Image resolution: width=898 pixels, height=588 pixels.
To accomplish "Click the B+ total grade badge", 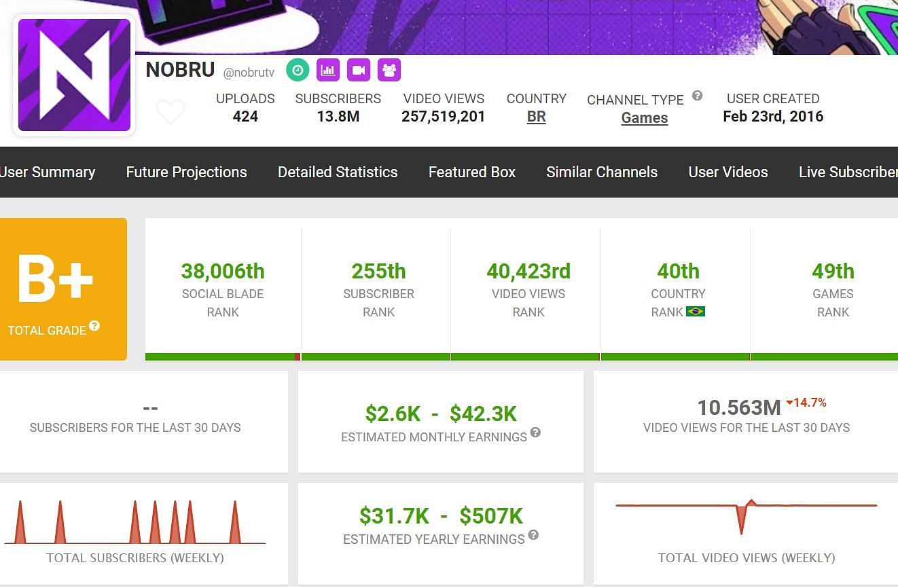I will coord(63,289).
